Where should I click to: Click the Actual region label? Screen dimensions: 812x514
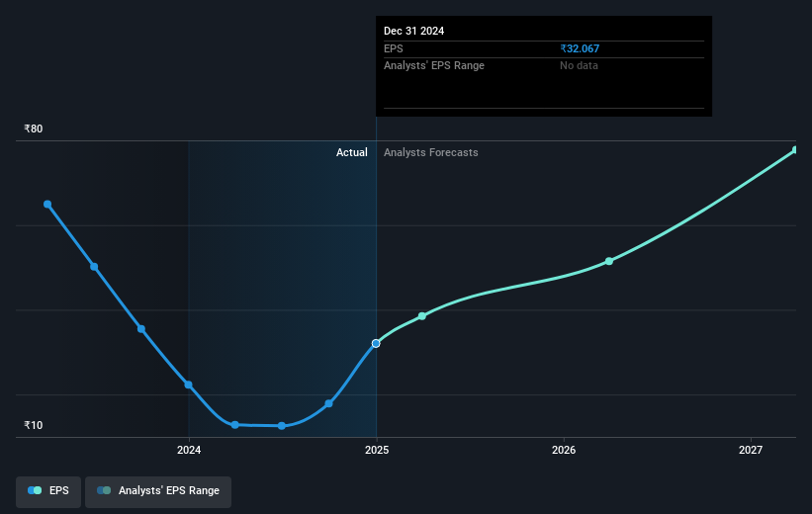coord(352,152)
